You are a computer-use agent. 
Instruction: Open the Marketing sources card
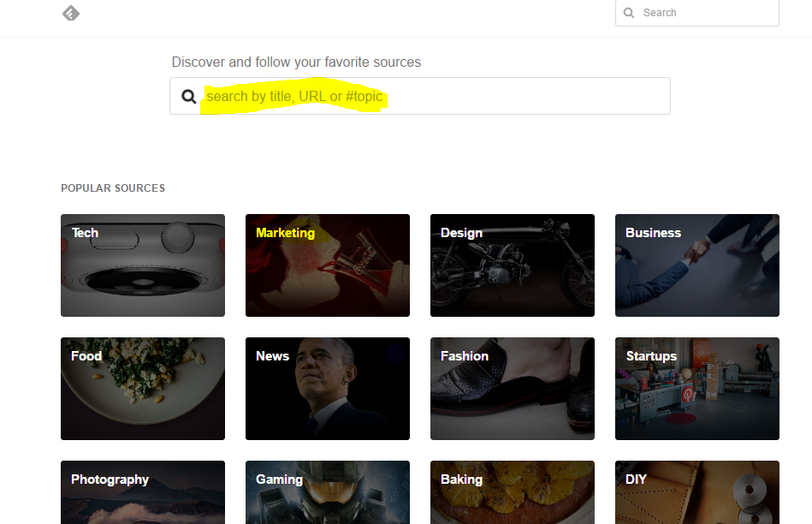click(328, 265)
